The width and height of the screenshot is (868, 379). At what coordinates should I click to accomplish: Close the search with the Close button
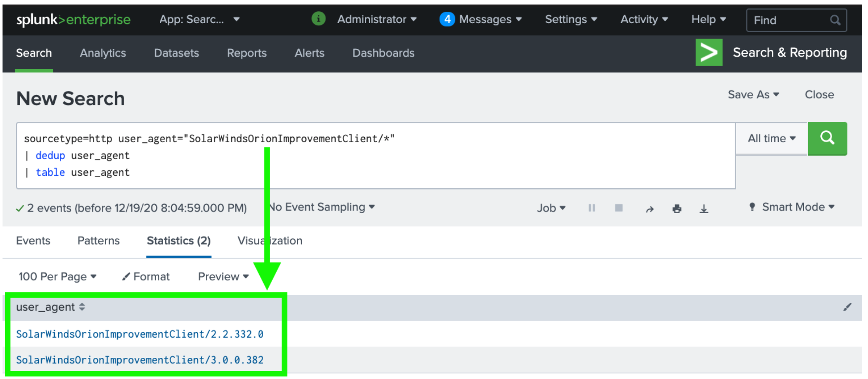[x=819, y=94]
